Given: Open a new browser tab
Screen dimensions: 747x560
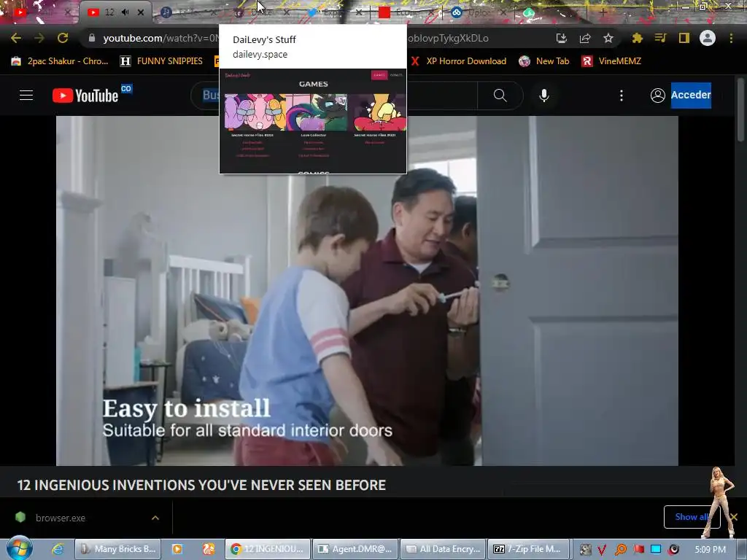Looking at the screenshot, I should pos(603,12).
